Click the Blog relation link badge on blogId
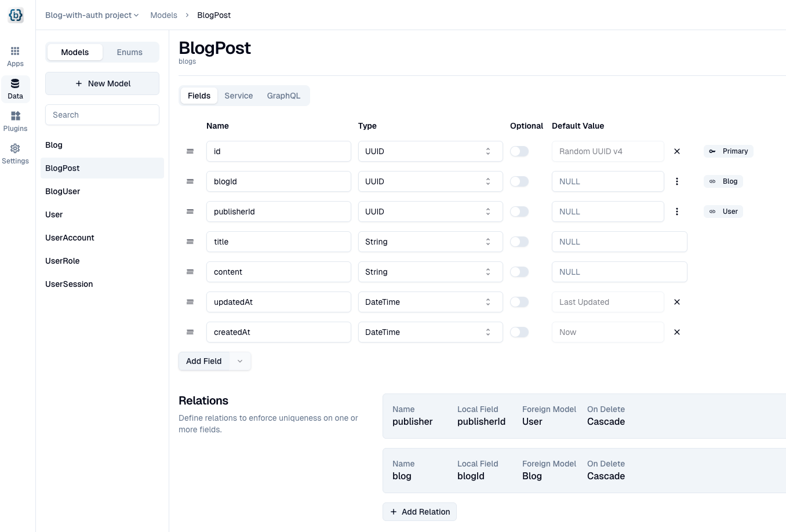The width and height of the screenshot is (786, 532). pyautogui.click(x=723, y=181)
